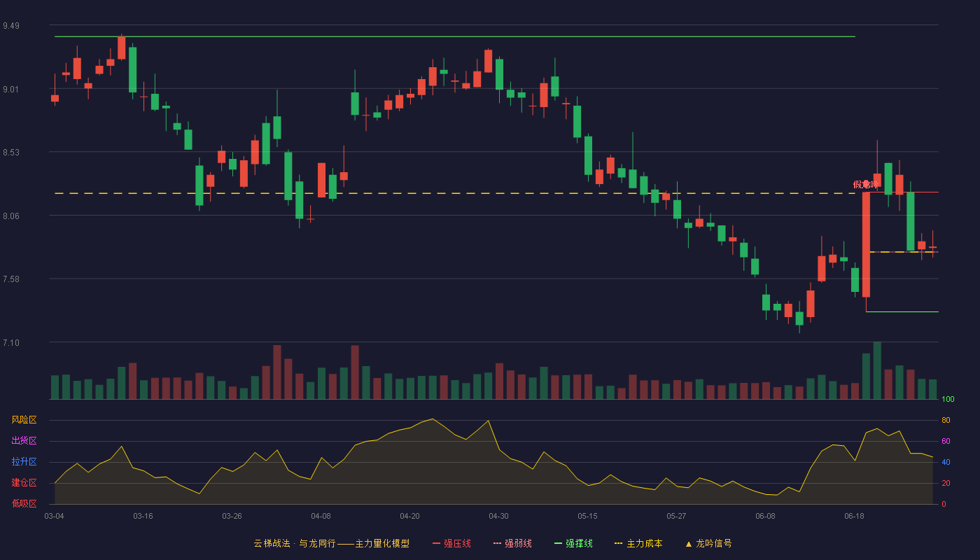Click the 风险区 zone label
980x560 pixels.
click(24, 420)
